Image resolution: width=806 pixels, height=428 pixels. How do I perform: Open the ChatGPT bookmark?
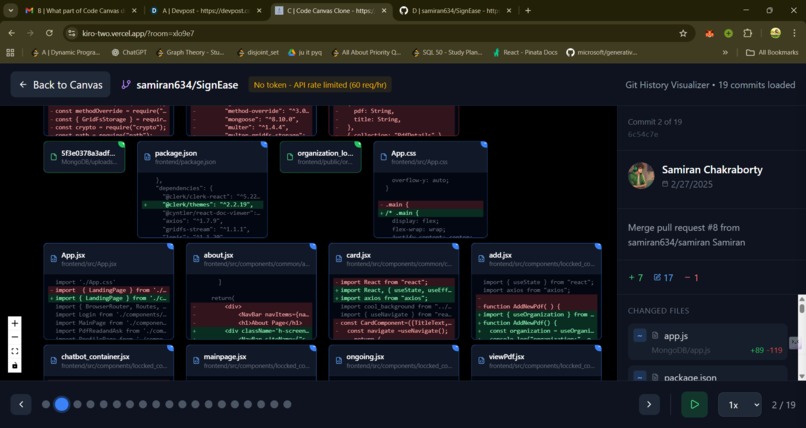tap(130, 52)
